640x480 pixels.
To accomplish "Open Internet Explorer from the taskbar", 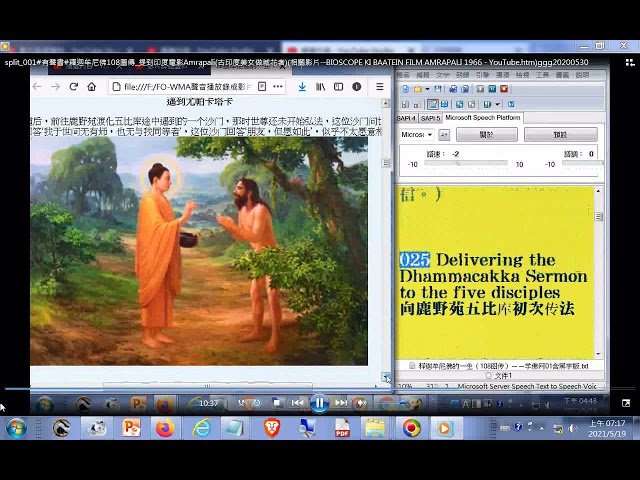I will [x=202, y=428].
